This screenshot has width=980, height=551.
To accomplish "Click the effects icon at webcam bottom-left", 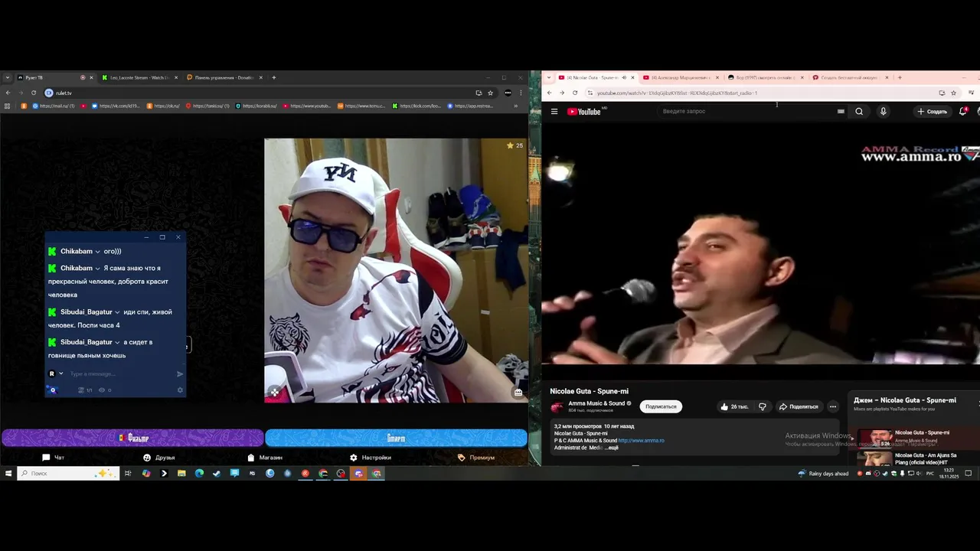I will (275, 393).
